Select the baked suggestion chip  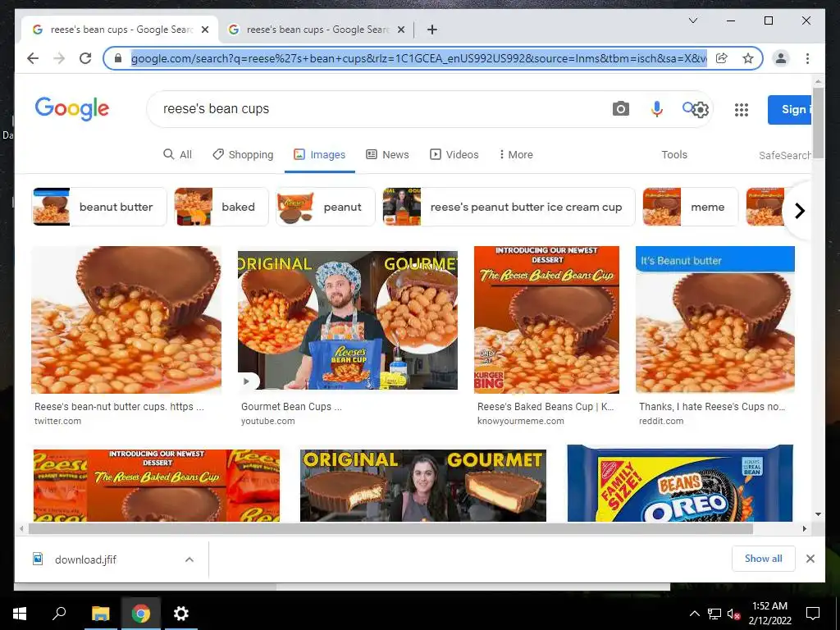[221, 207]
